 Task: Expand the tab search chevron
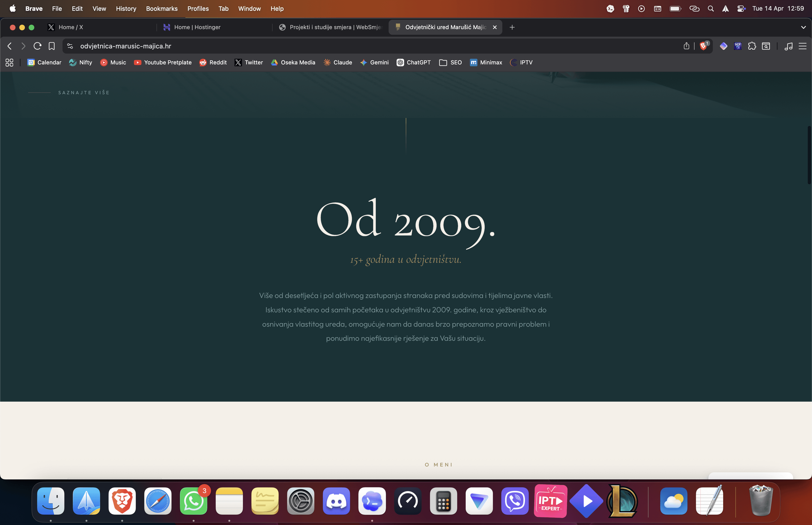[804, 27]
